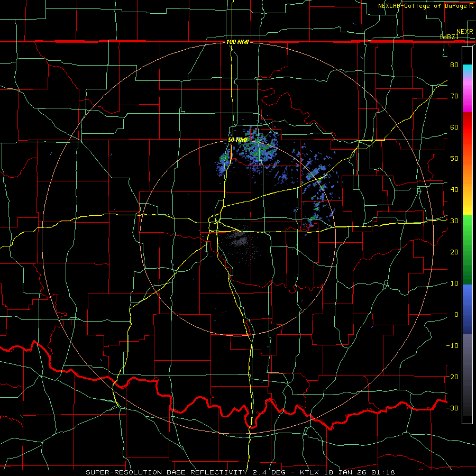Click the -10 value on the dBZ scale
Screen dimensions: 476x476
tap(452, 346)
